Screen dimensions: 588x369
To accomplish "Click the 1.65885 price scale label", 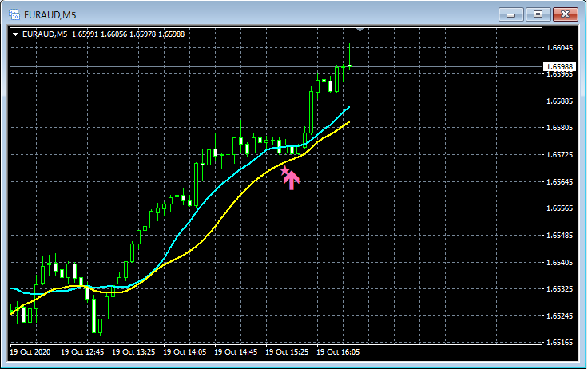I will coord(559,101).
